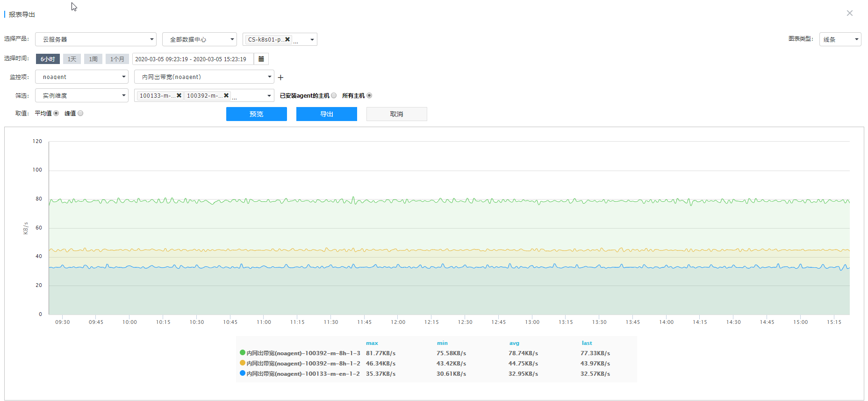Image resolution: width=868 pixels, height=401 pixels.
Task: Toggle blue legend dot for 100133-m-en-1-2
Action: click(243, 373)
